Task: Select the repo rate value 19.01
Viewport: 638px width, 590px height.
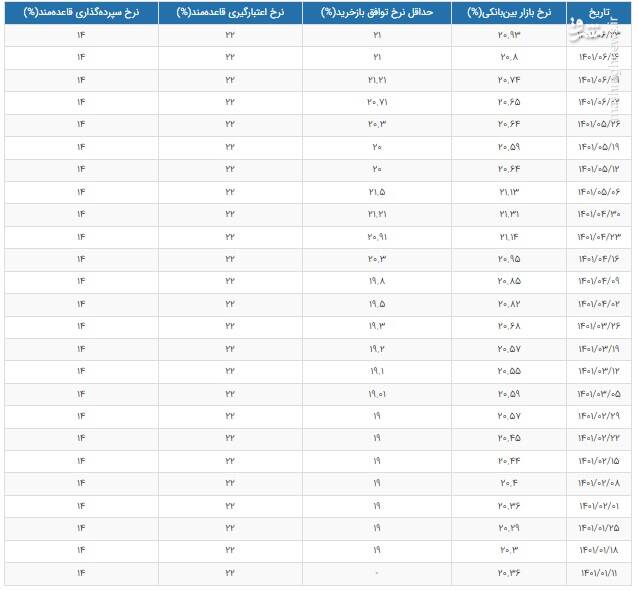Action: click(x=377, y=393)
